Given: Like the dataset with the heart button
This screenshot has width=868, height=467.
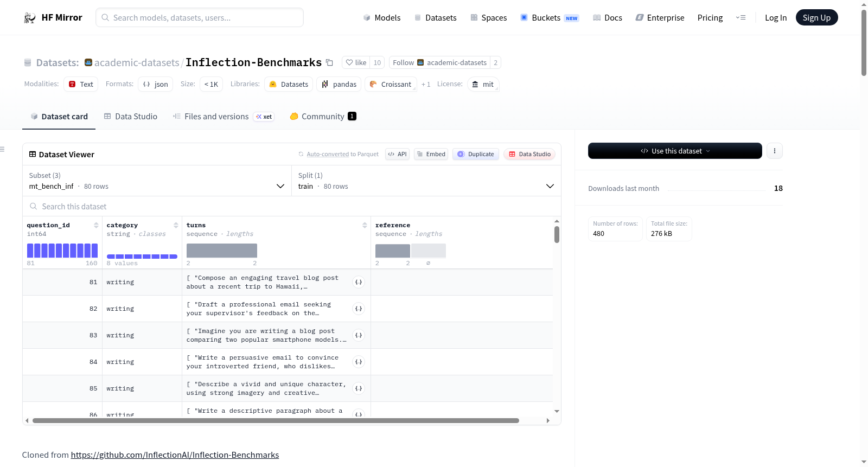Looking at the screenshot, I should click(356, 62).
